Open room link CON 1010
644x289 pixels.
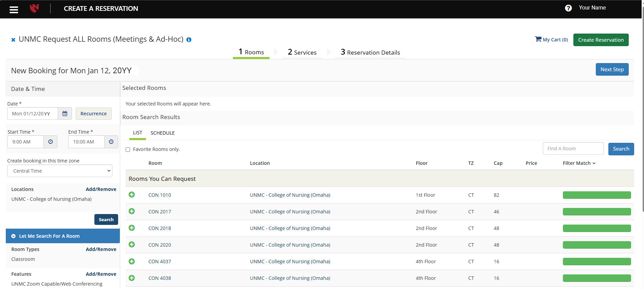pos(160,195)
